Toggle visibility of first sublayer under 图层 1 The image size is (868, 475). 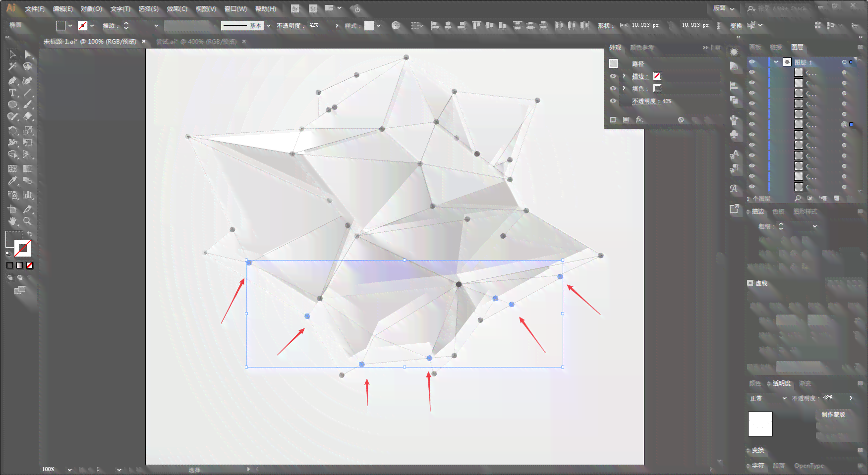point(752,72)
